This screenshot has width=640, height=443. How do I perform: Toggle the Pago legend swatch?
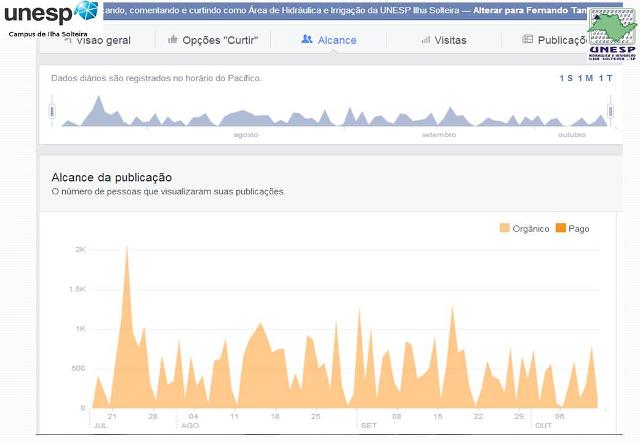coord(560,229)
